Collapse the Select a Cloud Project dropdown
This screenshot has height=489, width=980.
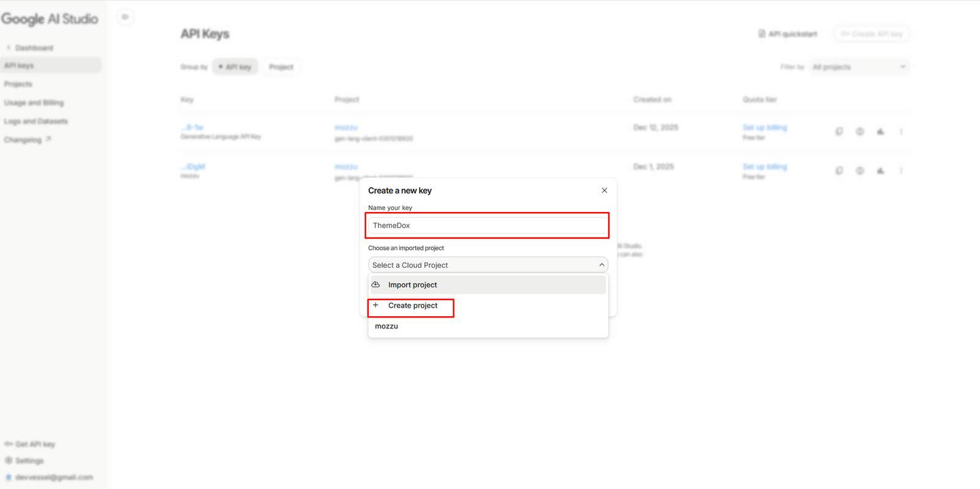tap(488, 265)
